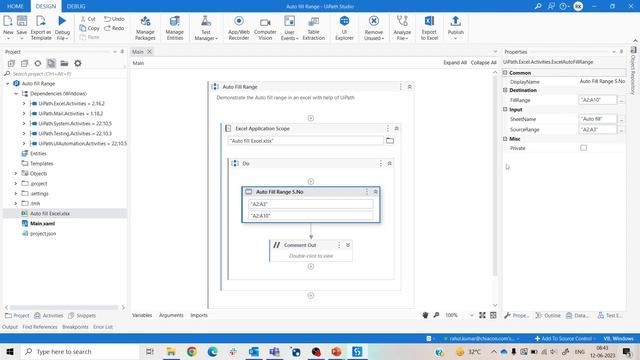Screen dimensions: 640x360
Task: Click Add To Source Control
Action: [x=565, y=338]
